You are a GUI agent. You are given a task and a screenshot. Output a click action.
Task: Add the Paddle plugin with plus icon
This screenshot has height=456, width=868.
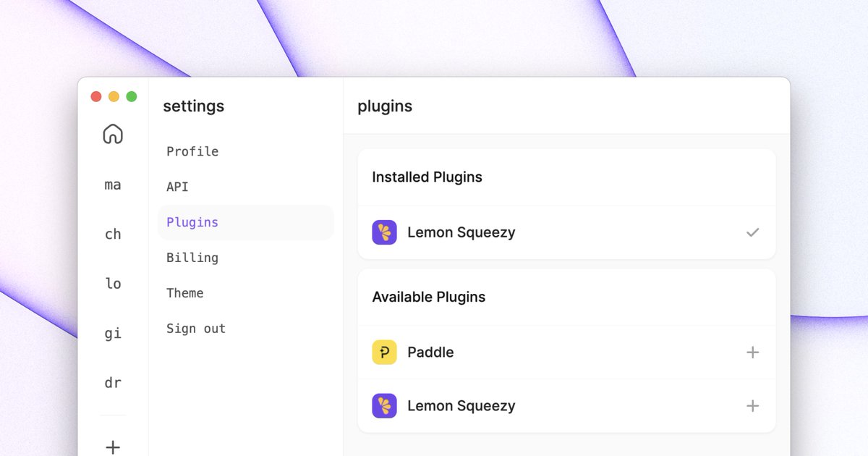[752, 352]
